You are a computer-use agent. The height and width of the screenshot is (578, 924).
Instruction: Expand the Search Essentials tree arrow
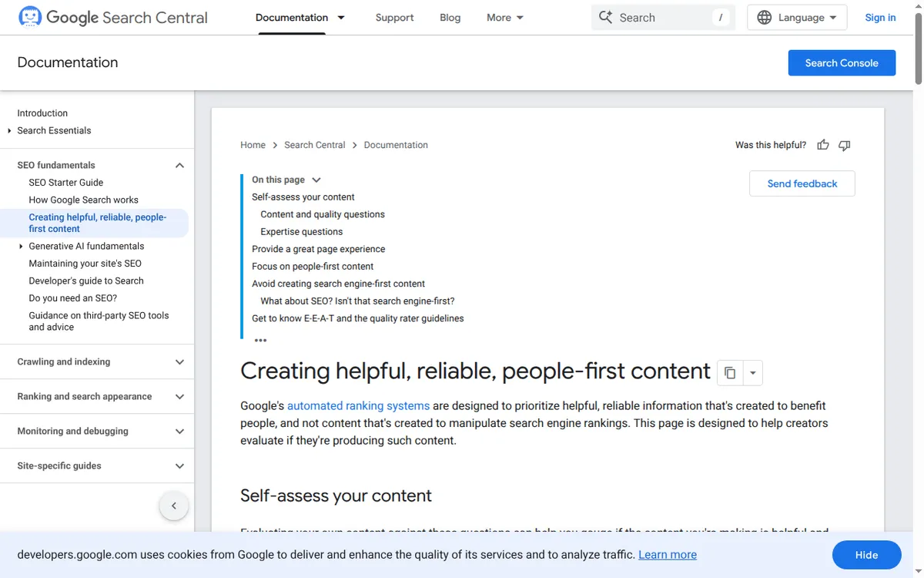9,131
